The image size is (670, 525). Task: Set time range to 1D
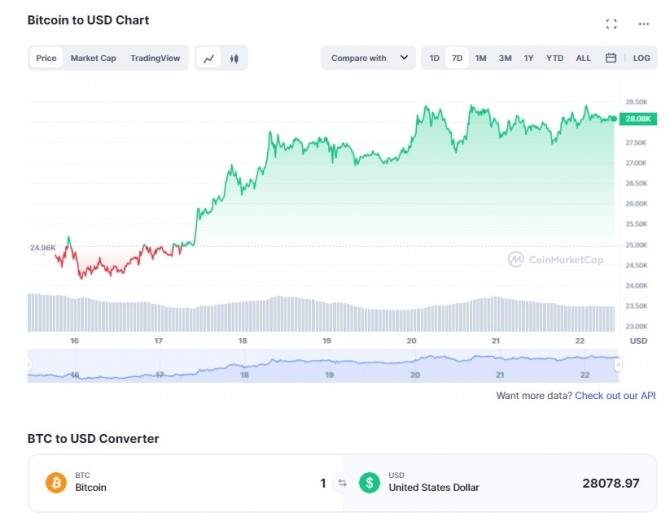(434, 58)
